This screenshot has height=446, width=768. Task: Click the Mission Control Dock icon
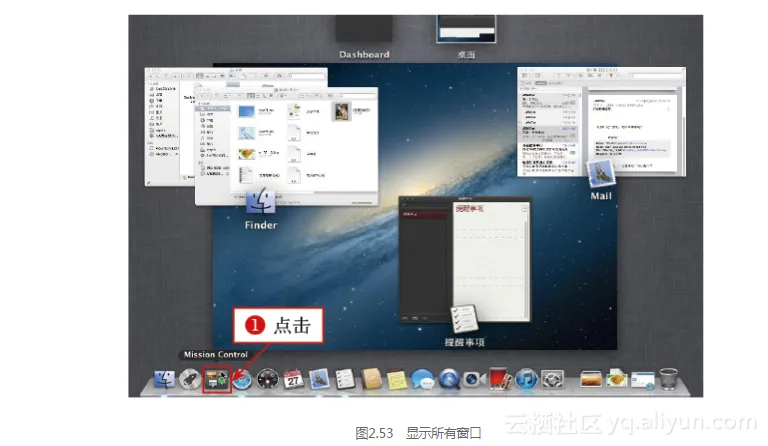[x=216, y=380]
